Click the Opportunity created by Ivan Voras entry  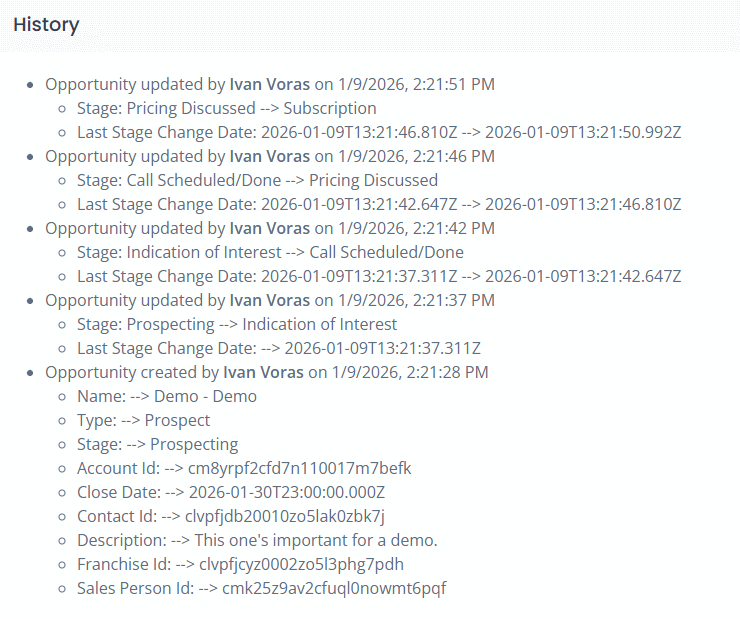point(267,372)
